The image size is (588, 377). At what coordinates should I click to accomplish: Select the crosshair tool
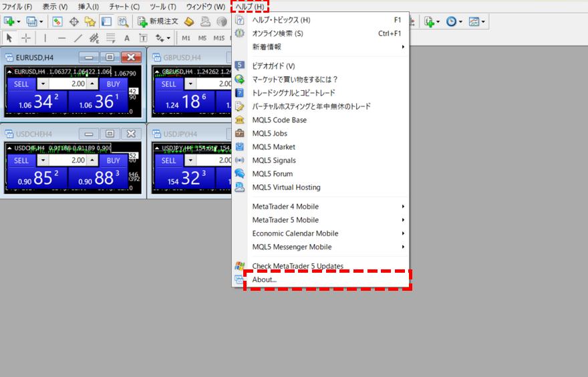click(x=26, y=38)
